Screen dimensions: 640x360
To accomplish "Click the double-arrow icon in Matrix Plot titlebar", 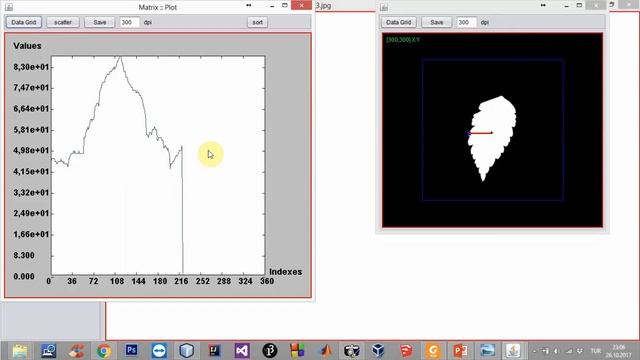I will pyautogui.click(x=249, y=5).
